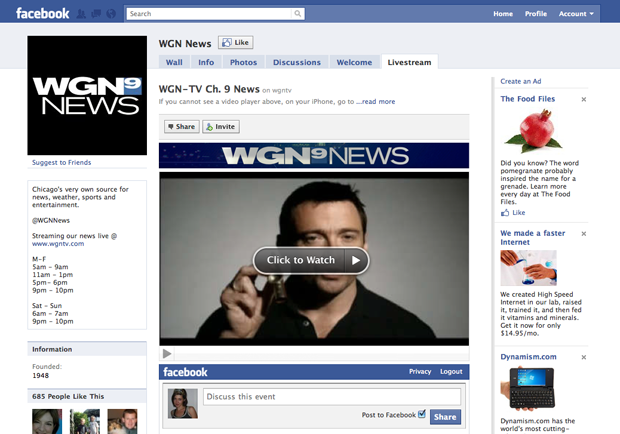Select the Livestream tab

pyautogui.click(x=409, y=62)
